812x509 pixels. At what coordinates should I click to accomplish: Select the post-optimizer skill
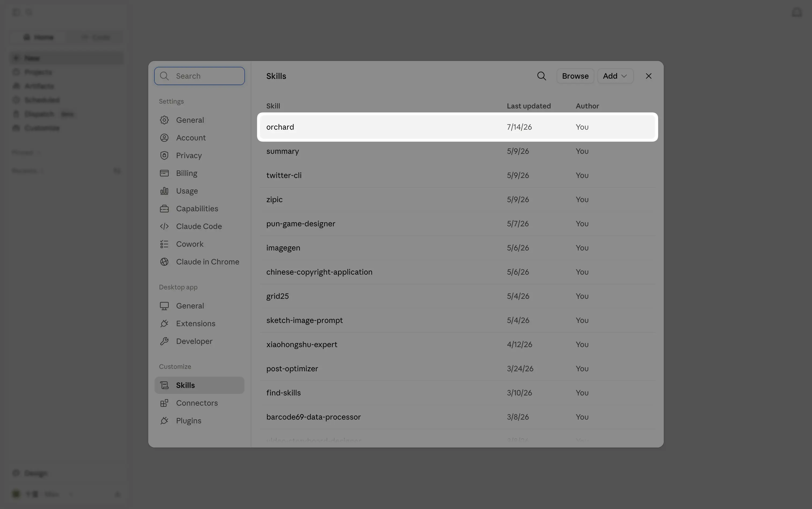458,369
